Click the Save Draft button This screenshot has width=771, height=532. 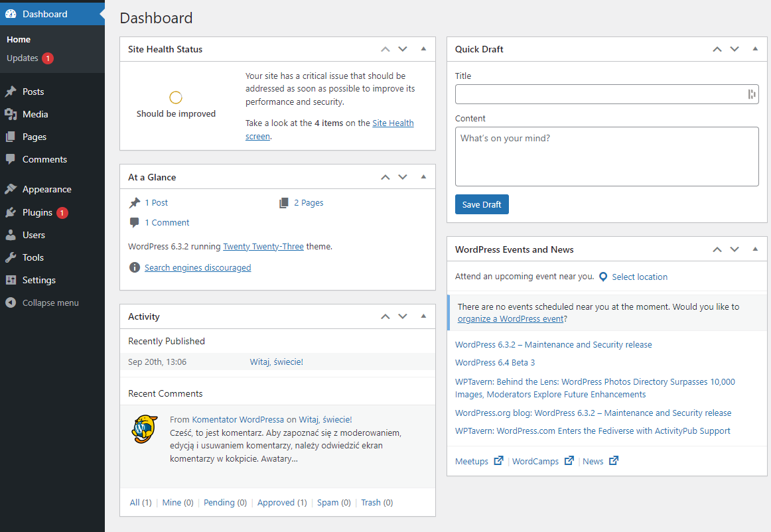[482, 204]
